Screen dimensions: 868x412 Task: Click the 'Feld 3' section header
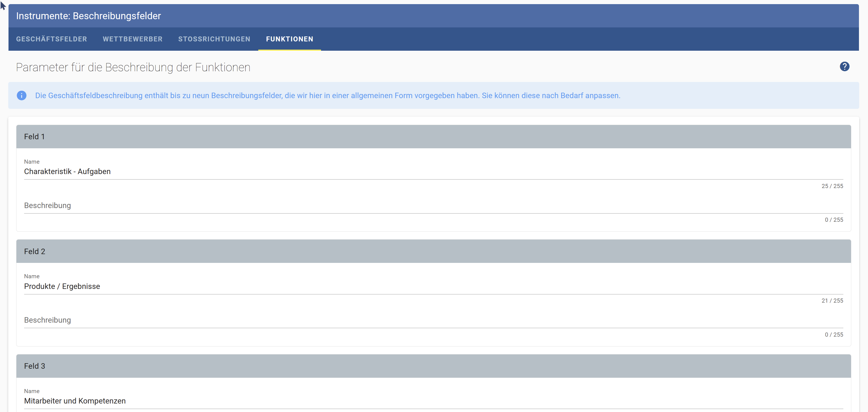[x=434, y=366]
